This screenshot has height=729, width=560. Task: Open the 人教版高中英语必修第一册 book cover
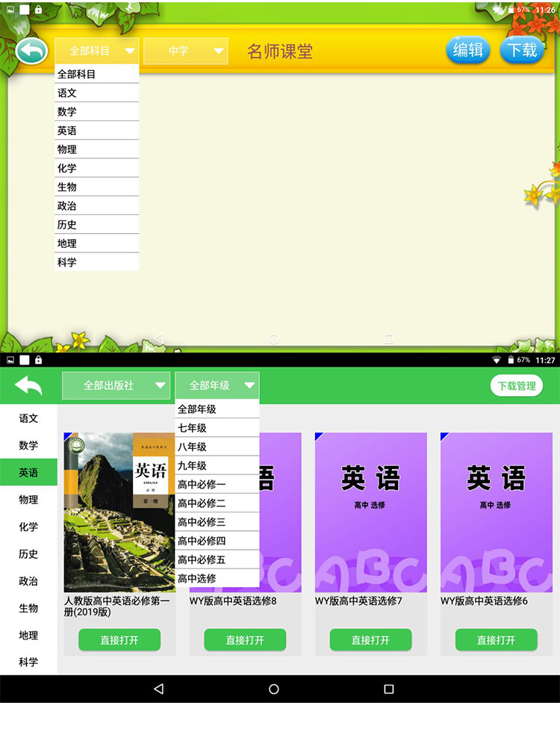[119, 512]
